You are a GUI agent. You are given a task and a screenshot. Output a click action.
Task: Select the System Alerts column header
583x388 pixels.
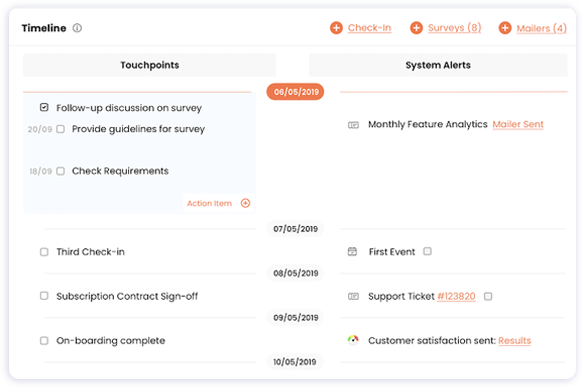coord(438,65)
